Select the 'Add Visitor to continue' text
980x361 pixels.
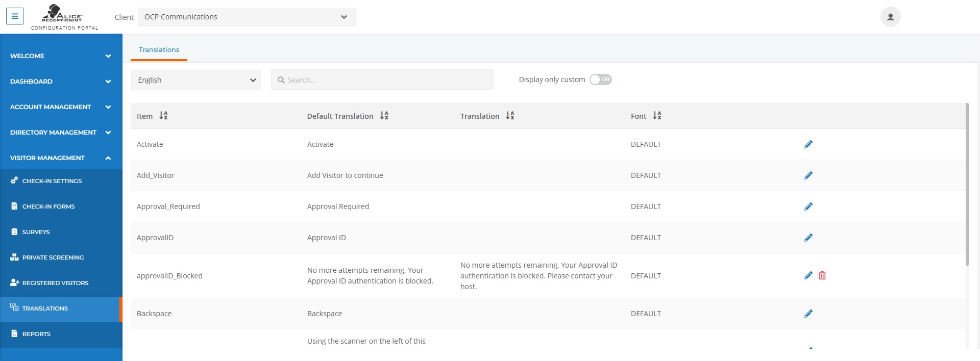click(x=345, y=175)
